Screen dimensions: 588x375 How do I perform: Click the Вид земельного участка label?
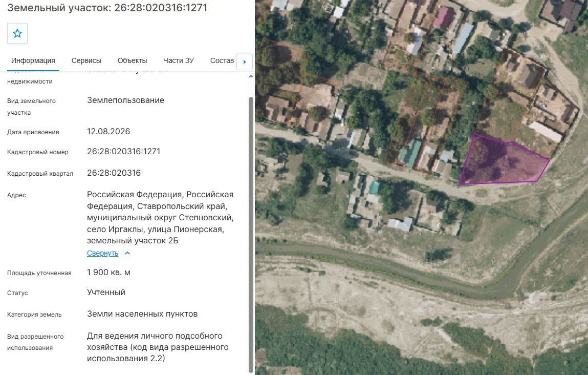tap(31, 107)
